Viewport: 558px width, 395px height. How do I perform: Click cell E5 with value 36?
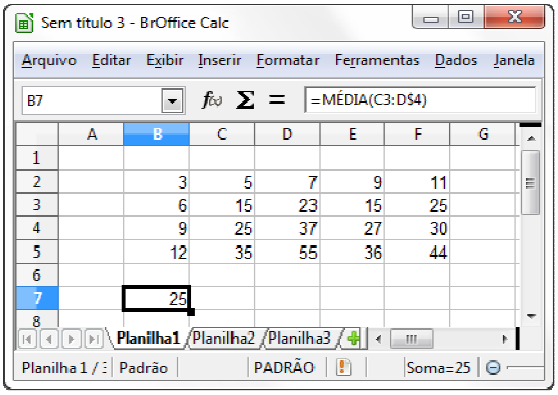[352, 251]
